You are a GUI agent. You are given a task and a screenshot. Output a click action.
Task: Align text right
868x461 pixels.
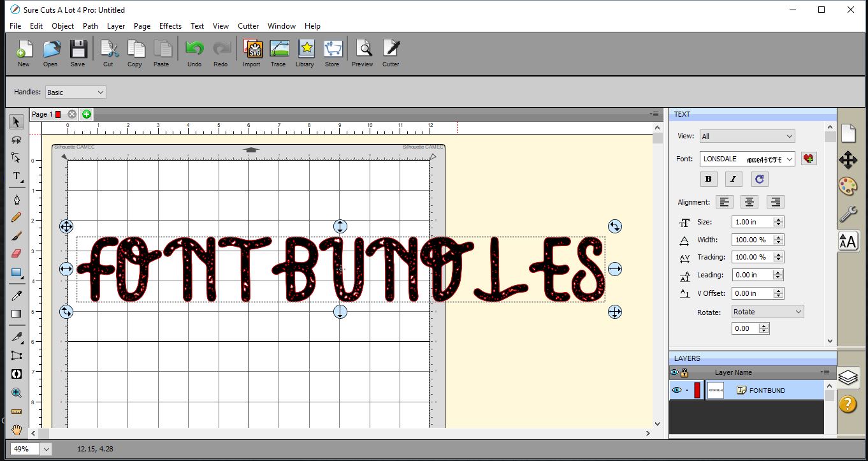(776, 202)
